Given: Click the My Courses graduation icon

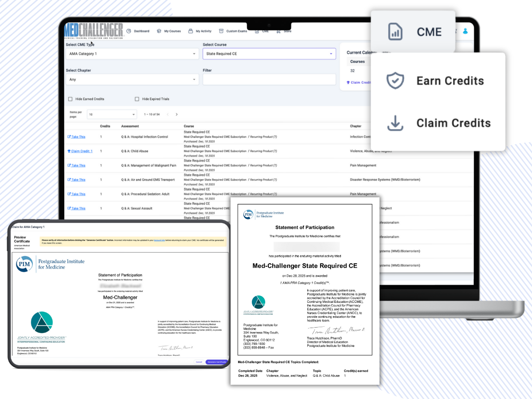Looking at the screenshot, I should (x=159, y=31).
